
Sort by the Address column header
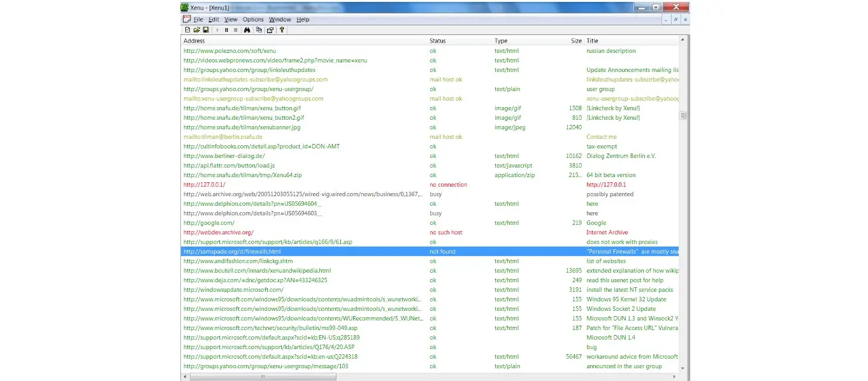304,41
